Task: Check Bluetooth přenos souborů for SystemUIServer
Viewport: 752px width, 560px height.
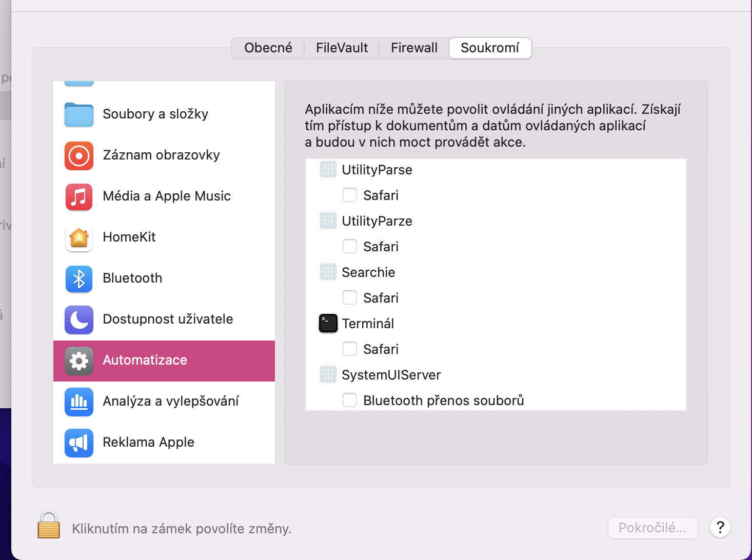Action: 350,400
